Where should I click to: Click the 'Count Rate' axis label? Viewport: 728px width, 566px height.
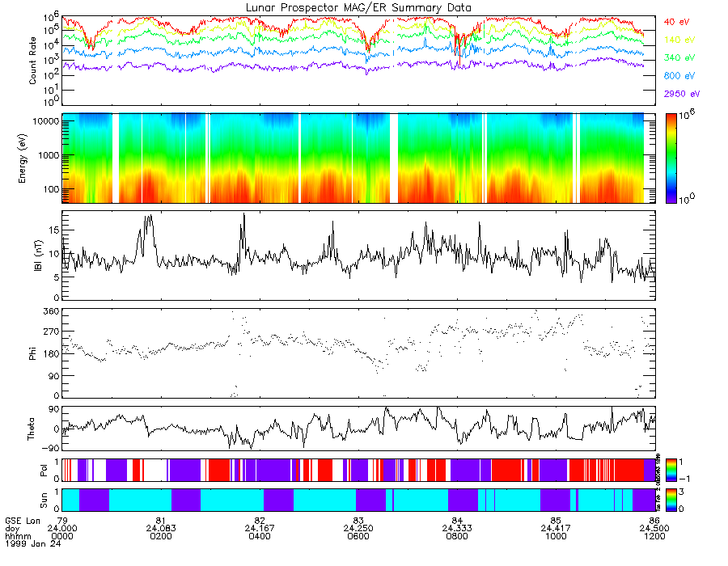click(32, 61)
